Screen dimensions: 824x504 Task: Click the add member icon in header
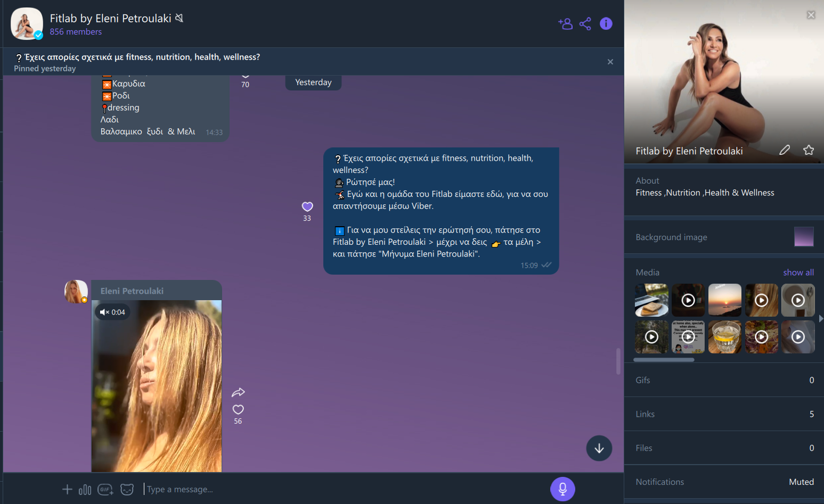565,24
